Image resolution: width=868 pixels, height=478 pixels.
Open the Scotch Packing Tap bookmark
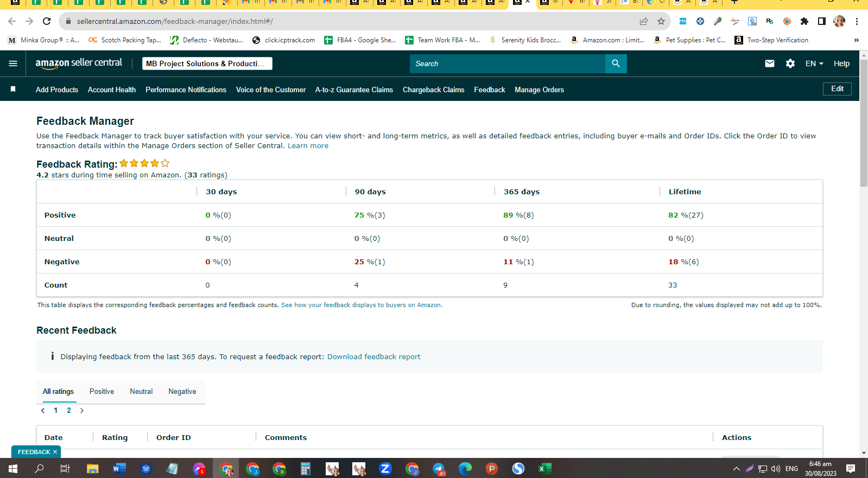point(125,40)
